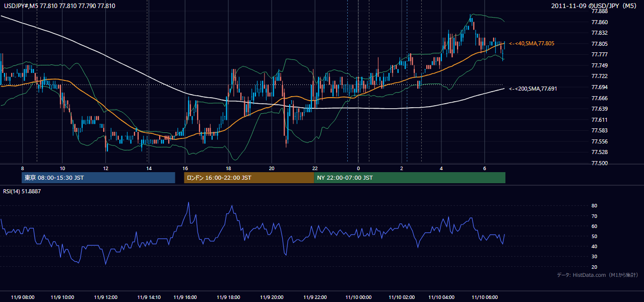Click hour tick 8 on price chart
This screenshot has width=644, height=302.
point(22,168)
